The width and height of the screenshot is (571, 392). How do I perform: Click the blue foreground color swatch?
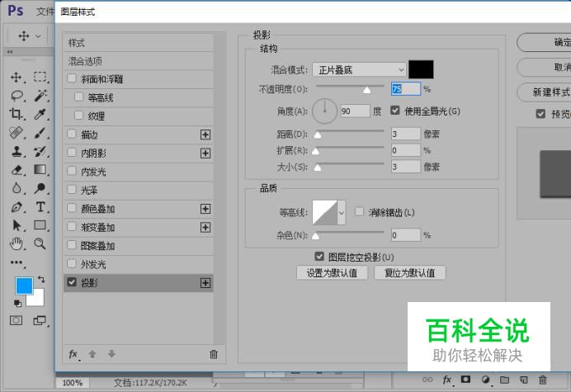[x=24, y=286]
